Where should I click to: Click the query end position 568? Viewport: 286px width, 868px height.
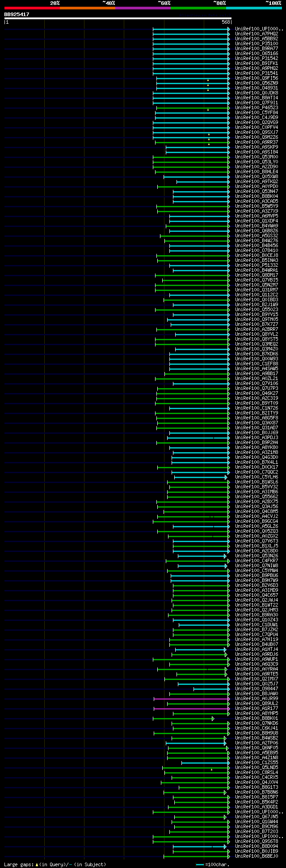[x=226, y=22]
